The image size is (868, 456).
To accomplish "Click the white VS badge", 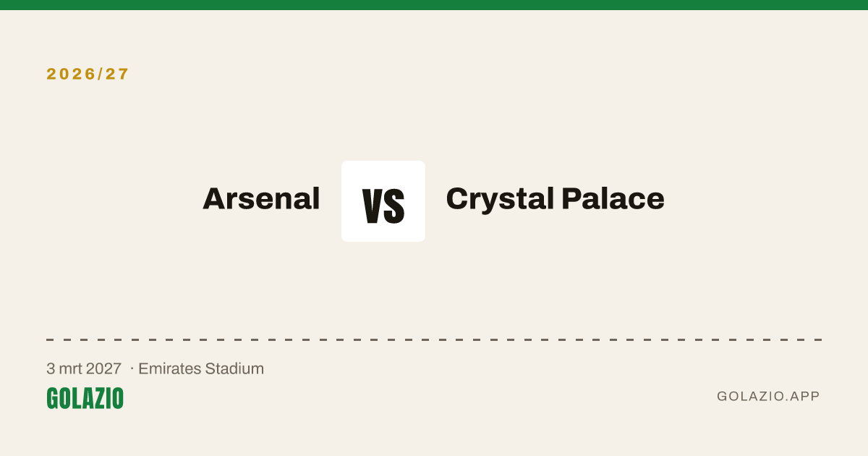I will [383, 201].
